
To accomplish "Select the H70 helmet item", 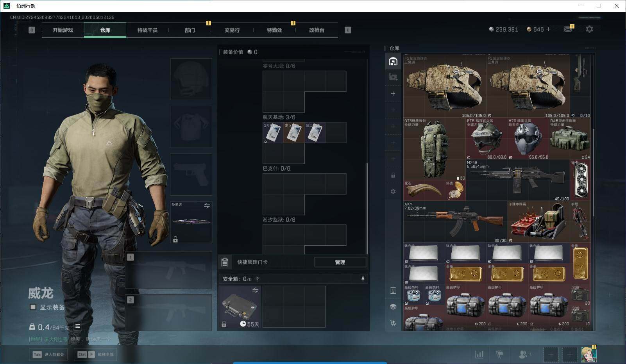I will tap(528, 139).
